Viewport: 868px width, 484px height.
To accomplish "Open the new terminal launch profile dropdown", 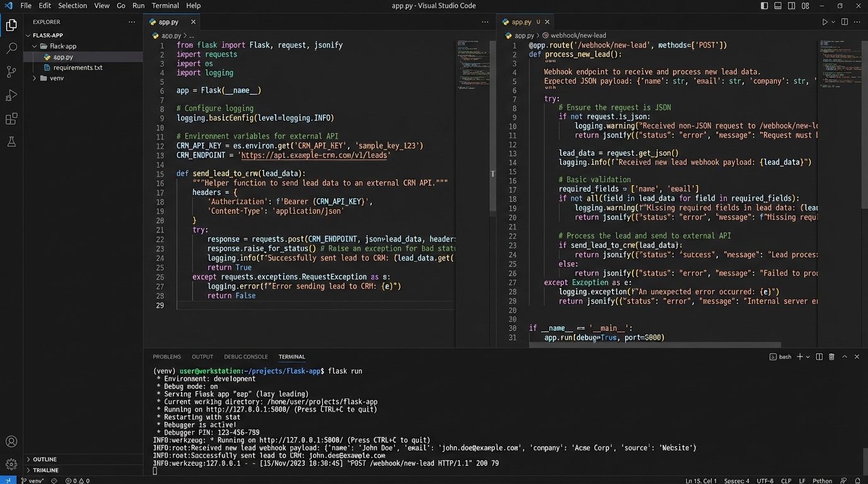I will 809,357.
